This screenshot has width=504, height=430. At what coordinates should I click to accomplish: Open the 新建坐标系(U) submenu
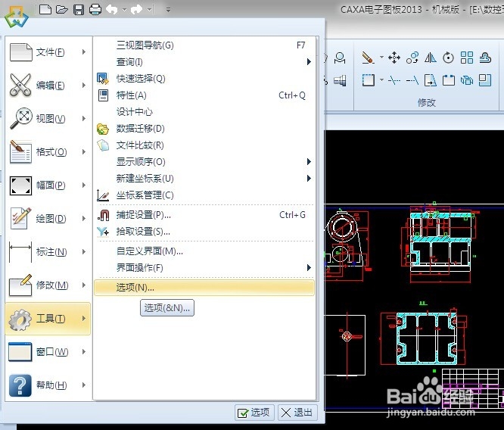click(204, 179)
